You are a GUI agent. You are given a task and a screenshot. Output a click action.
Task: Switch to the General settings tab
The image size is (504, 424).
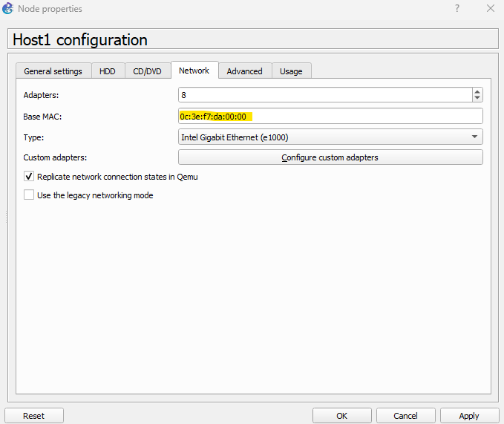coord(53,71)
